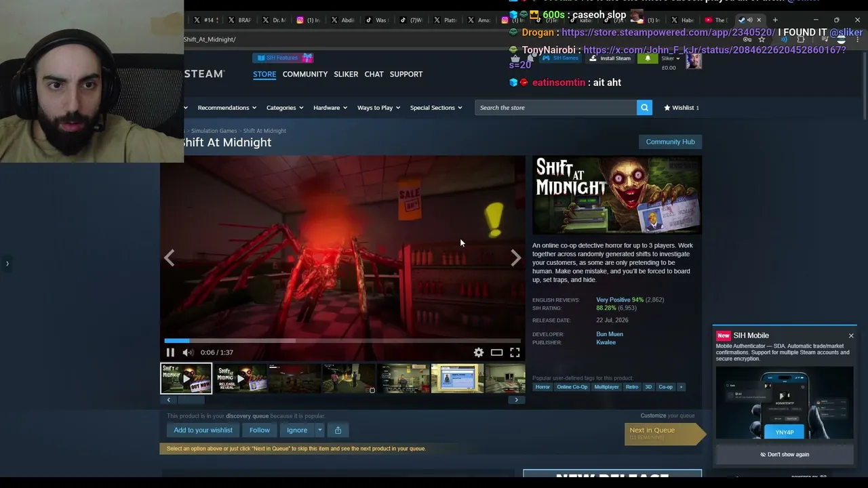Expand the Recommendations dropdown
Screen dimensions: 868x488
226,108
